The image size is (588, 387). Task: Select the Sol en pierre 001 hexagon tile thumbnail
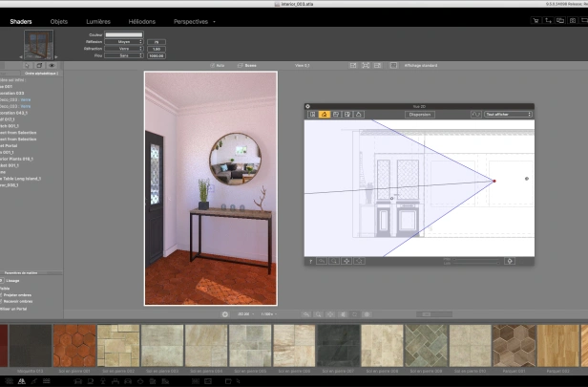(x=74, y=346)
